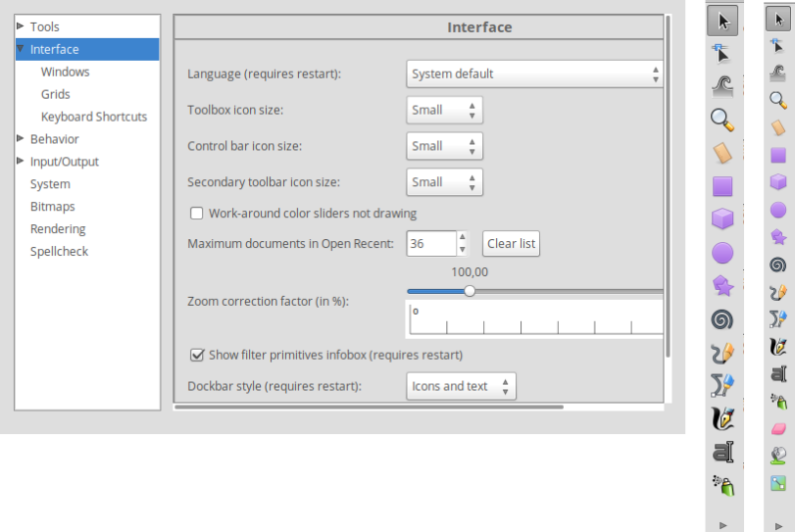
Task: Pick the Tweak tool in small-icon toolbox
Action: point(777,73)
